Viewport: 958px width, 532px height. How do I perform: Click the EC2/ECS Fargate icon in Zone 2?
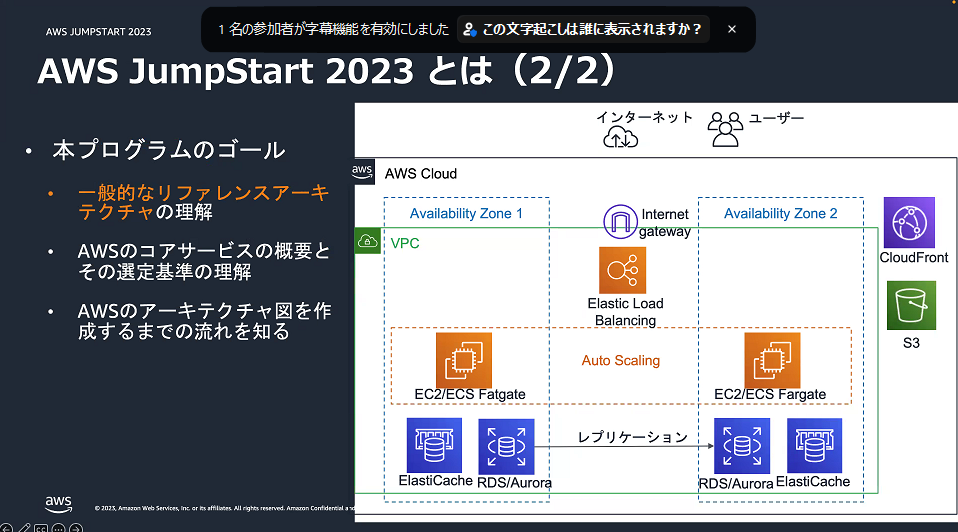point(772,360)
